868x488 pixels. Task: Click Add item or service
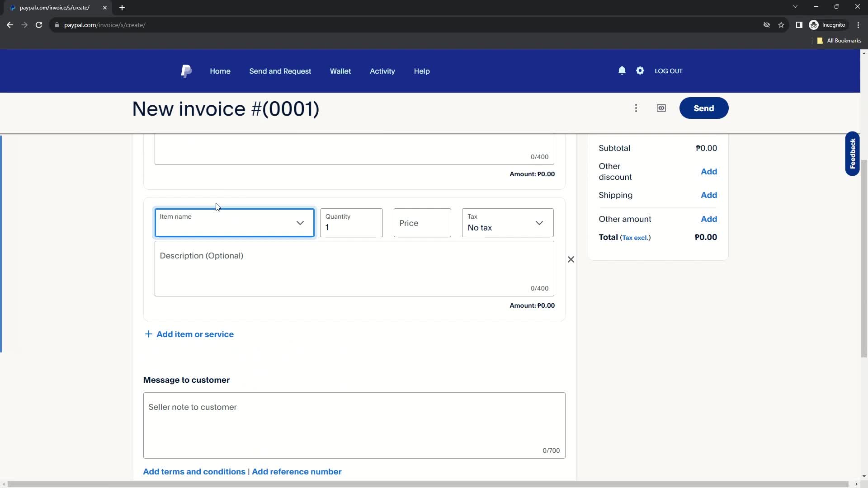pyautogui.click(x=195, y=334)
